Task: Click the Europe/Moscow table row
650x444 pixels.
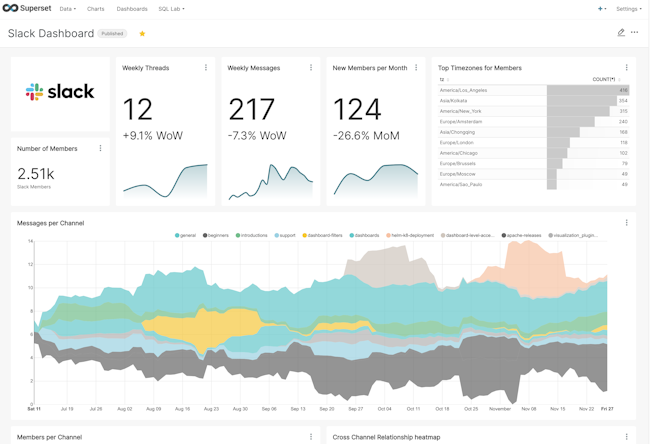Action: (534, 174)
